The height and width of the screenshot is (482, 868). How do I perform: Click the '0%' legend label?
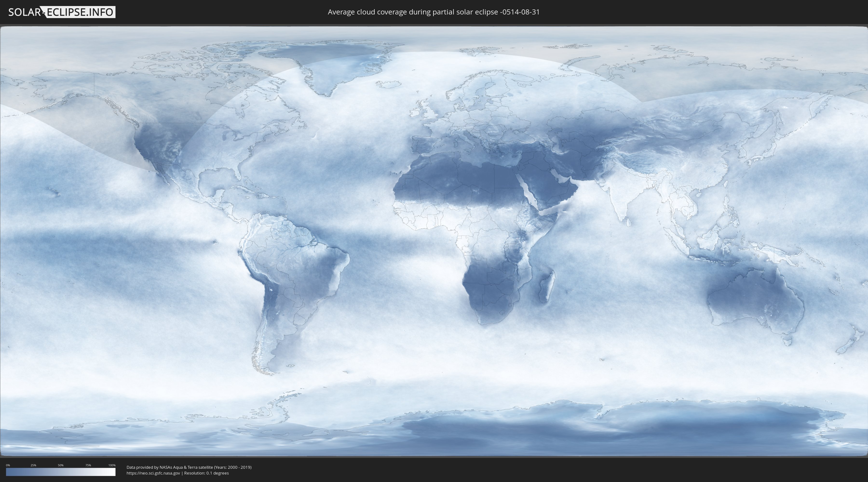pos(8,465)
